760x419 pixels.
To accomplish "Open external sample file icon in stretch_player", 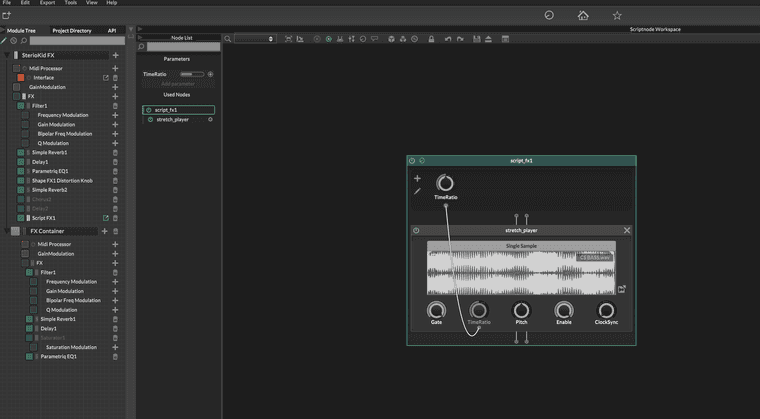I will coord(622,289).
